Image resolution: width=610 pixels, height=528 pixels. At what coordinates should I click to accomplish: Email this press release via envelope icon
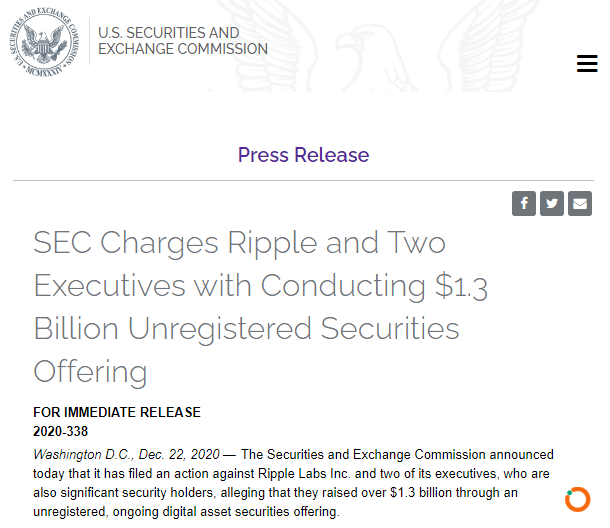click(580, 203)
